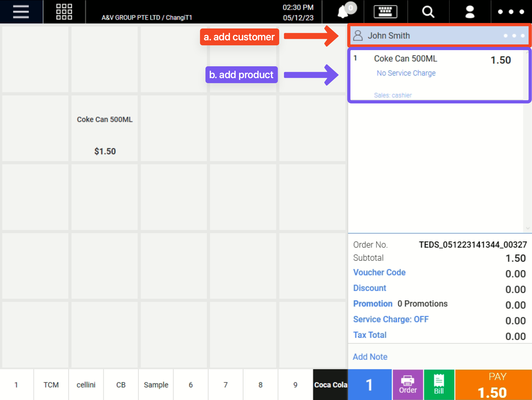Click the Subtotal value 1.50
This screenshot has width=532, height=400.
coord(515,258)
